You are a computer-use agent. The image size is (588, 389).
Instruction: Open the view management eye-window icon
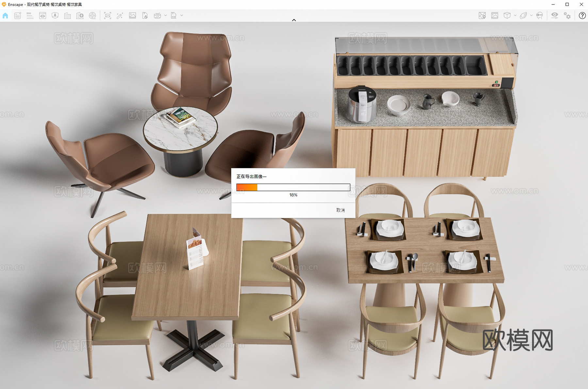tap(42, 16)
